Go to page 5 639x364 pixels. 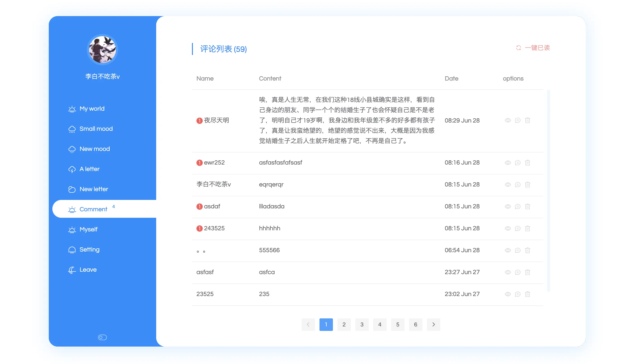tap(398, 324)
